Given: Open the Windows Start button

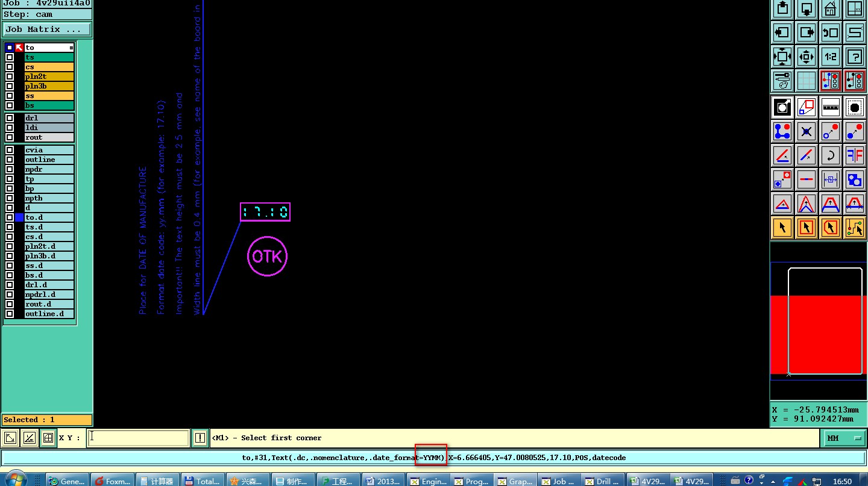Looking at the screenshot, I should [16, 479].
